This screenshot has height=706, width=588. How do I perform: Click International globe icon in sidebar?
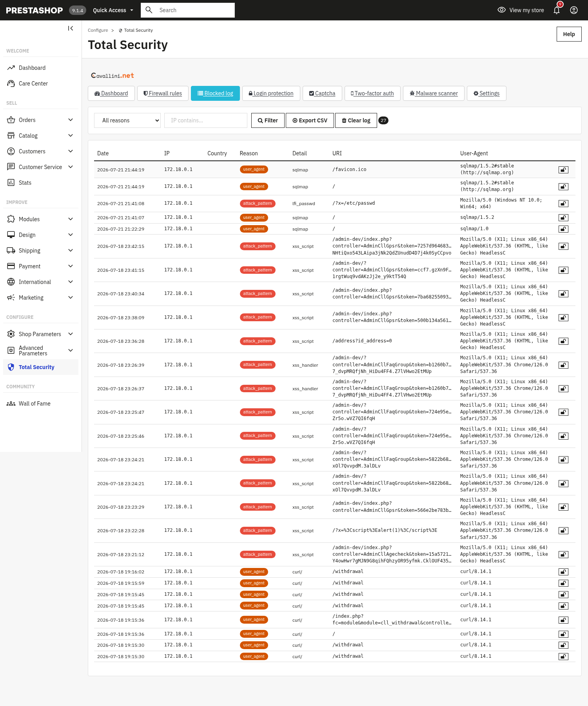pos(11,282)
